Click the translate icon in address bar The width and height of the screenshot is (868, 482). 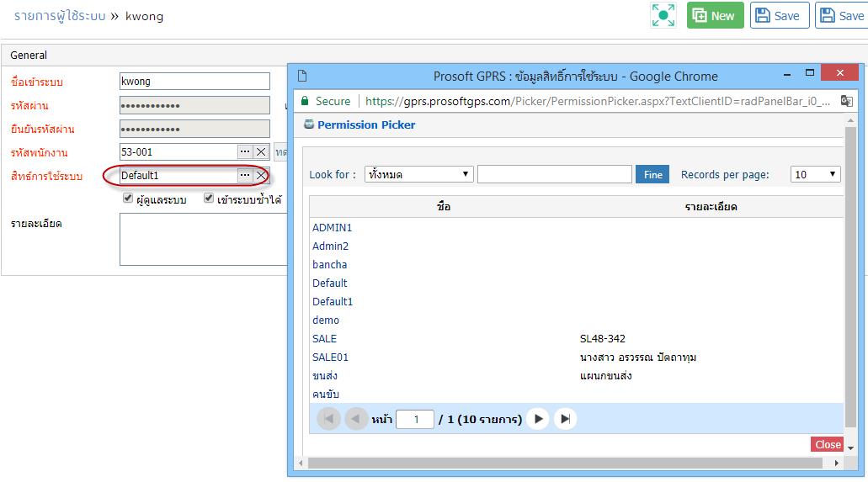click(x=846, y=101)
